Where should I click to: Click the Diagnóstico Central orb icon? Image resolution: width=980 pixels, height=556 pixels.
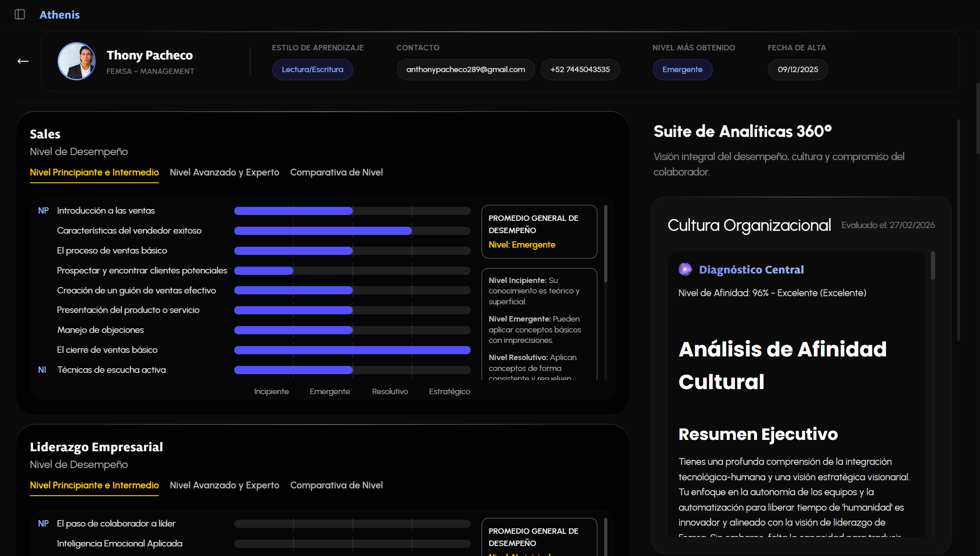click(685, 269)
